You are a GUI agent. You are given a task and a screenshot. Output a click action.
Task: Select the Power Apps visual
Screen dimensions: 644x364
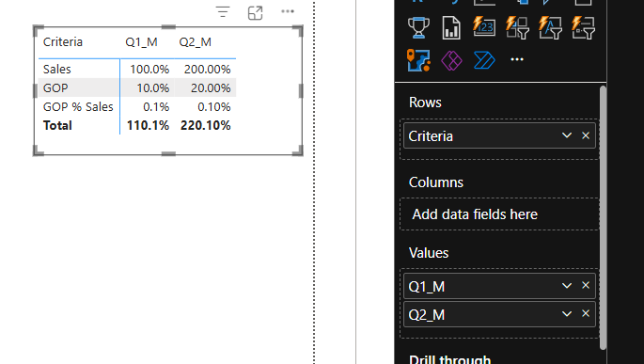[451, 61]
